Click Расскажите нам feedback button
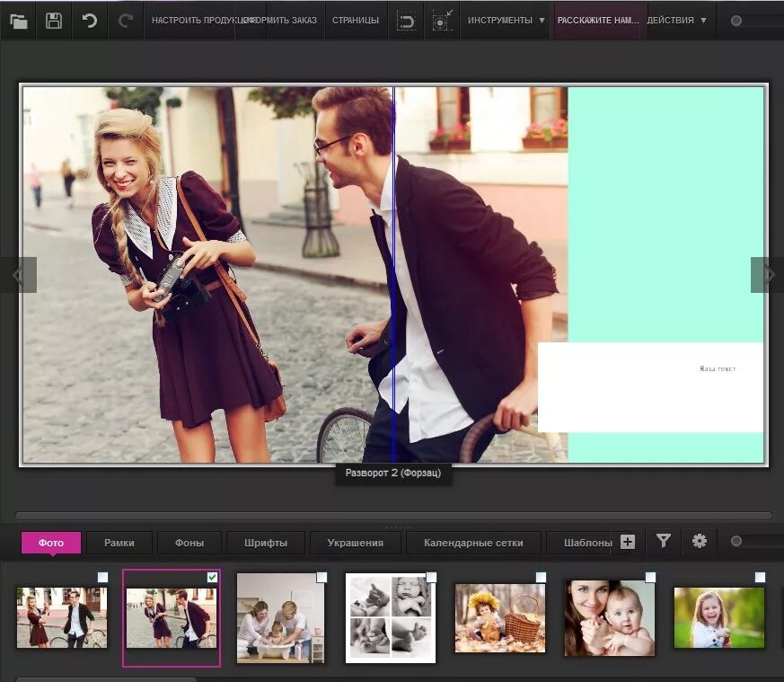This screenshot has width=784, height=682. (x=598, y=21)
